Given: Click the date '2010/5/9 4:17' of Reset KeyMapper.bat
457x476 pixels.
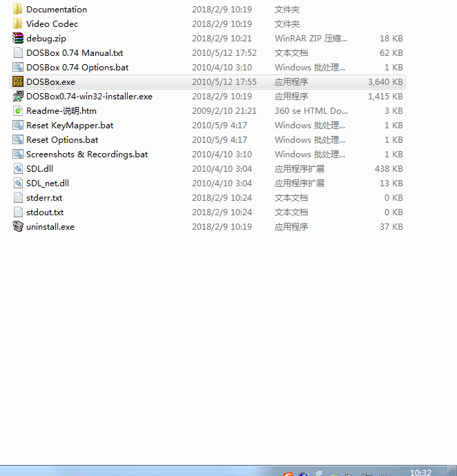Looking at the screenshot, I should click(220, 126).
